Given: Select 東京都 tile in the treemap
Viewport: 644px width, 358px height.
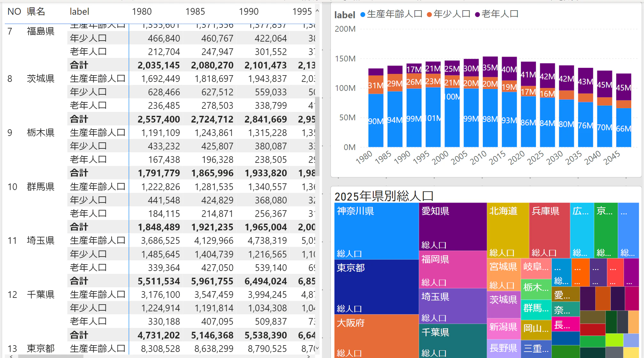Looking at the screenshot, I should tap(376, 287).
